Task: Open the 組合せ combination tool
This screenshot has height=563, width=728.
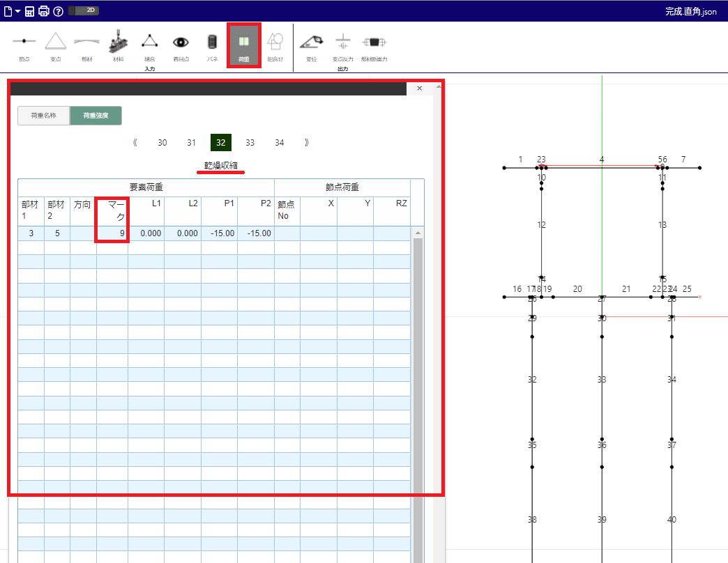Action: pyautogui.click(x=275, y=47)
